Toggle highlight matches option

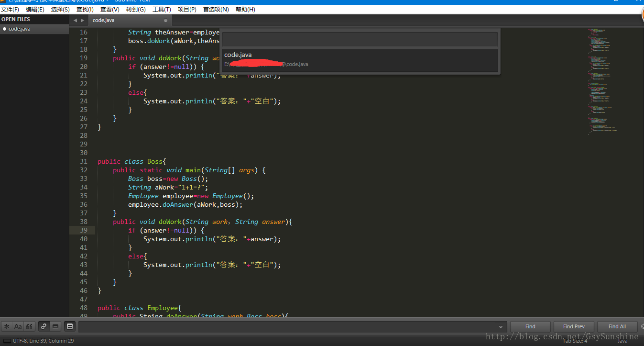point(70,326)
